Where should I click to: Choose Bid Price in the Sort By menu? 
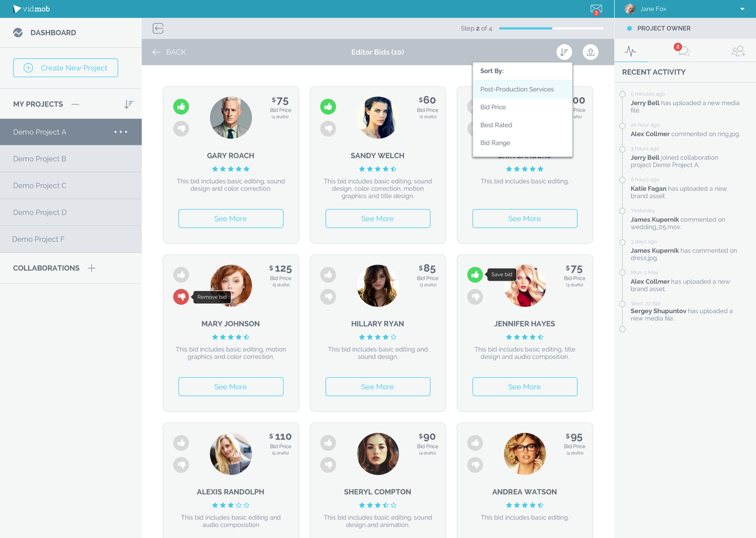(x=493, y=107)
